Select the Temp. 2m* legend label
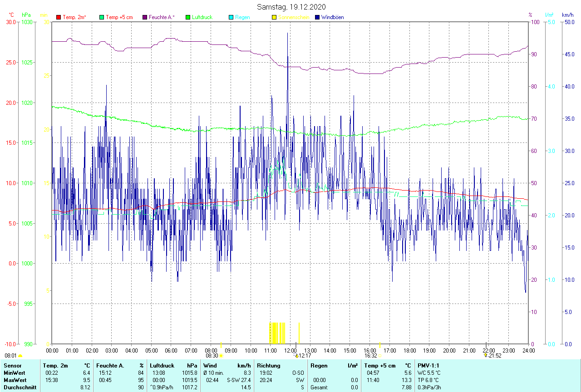Image resolution: width=581 pixels, height=392 pixels. click(74, 17)
